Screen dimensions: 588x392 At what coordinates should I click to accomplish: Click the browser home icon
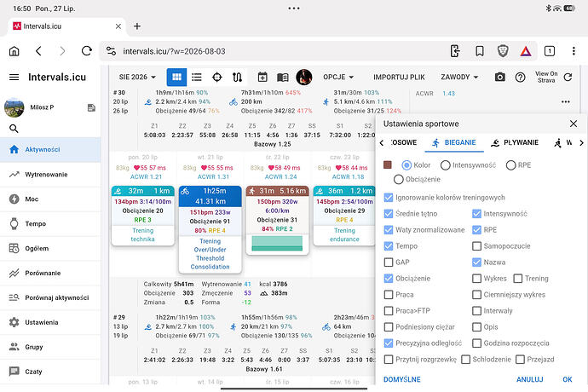[x=14, y=51]
